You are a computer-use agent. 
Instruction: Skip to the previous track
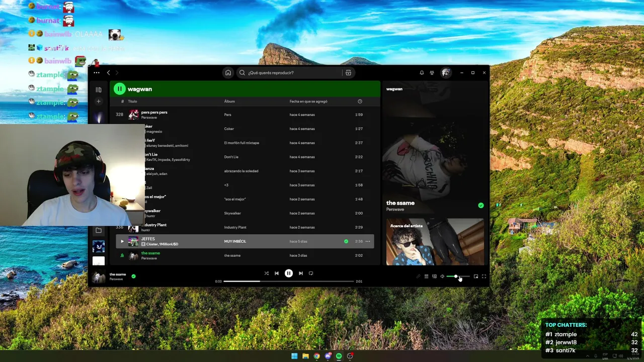click(x=277, y=274)
